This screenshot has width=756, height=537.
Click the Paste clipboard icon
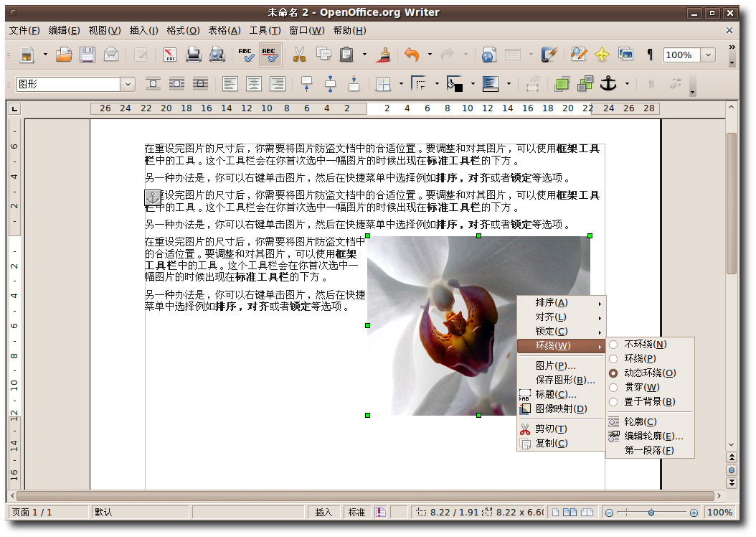(x=346, y=55)
